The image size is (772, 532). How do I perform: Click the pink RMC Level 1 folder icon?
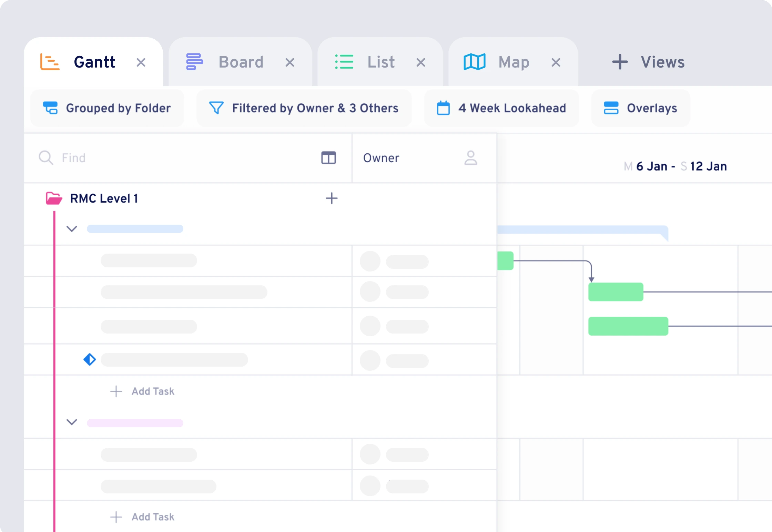54,198
